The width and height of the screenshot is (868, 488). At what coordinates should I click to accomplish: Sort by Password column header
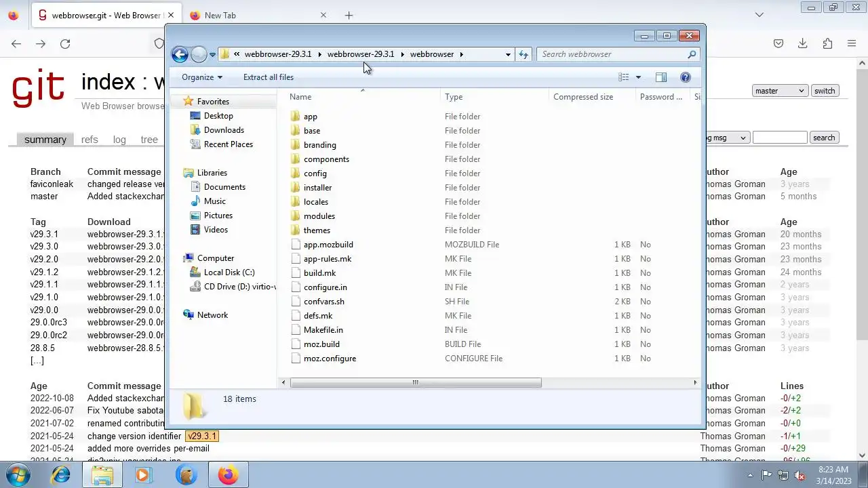663,97
